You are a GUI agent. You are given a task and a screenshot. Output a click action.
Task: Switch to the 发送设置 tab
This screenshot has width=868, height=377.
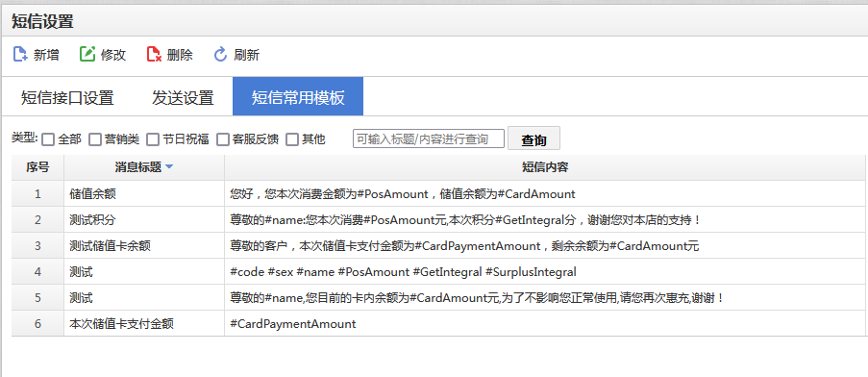(x=183, y=97)
